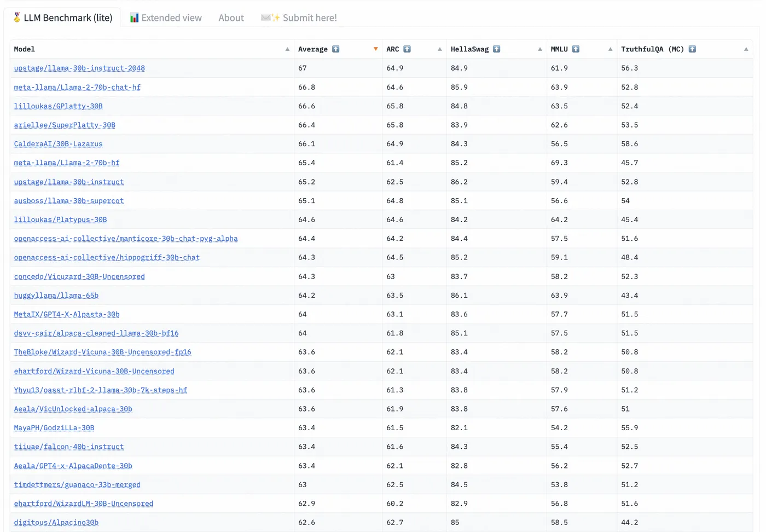Follow lilloukas/Platypus-30B link
The width and height of the screenshot is (766, 532).
(x=60, y=219)
